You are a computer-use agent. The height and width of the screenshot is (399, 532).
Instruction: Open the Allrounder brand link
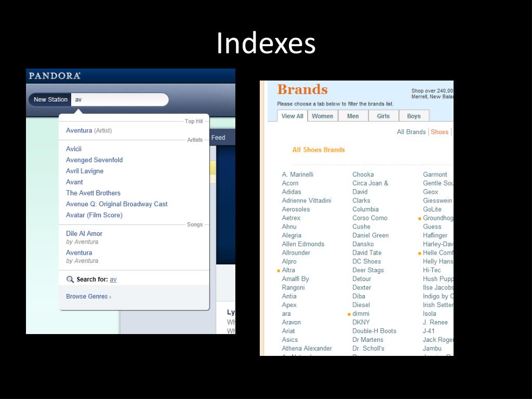pyautogui.click(x=296, y=253)
